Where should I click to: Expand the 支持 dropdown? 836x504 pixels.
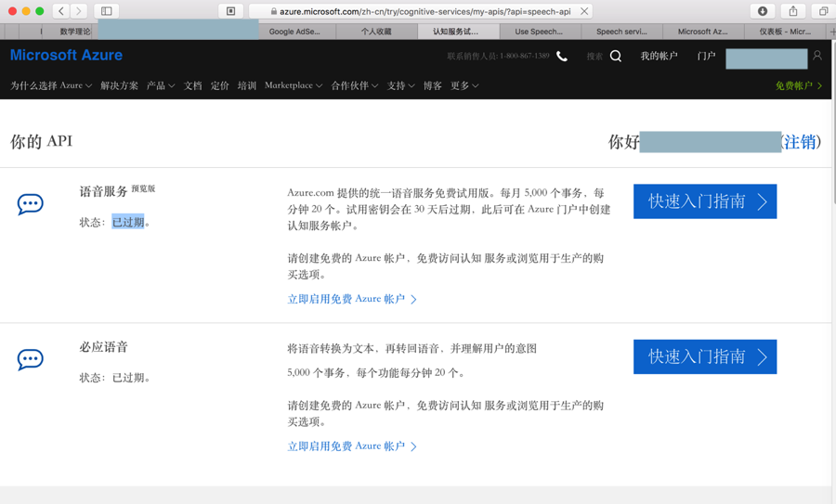click(x=401, y=85)
